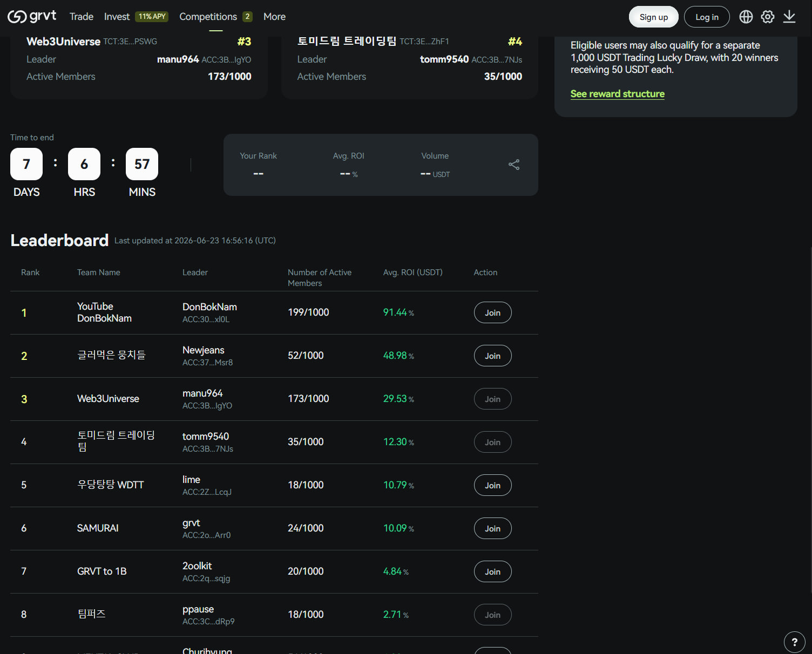812x654 pixels.
Task: Click the Sign up button
Action: [654, 17]
